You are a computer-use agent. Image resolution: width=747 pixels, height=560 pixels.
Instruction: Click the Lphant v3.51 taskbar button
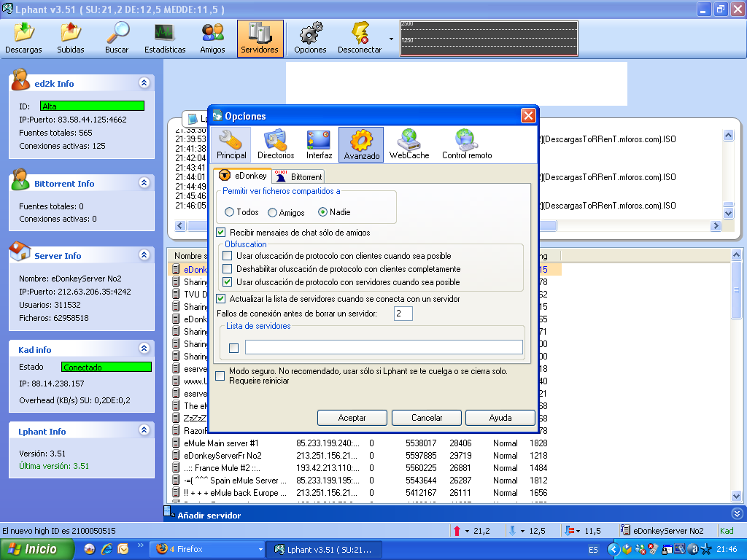click(324, 549)
